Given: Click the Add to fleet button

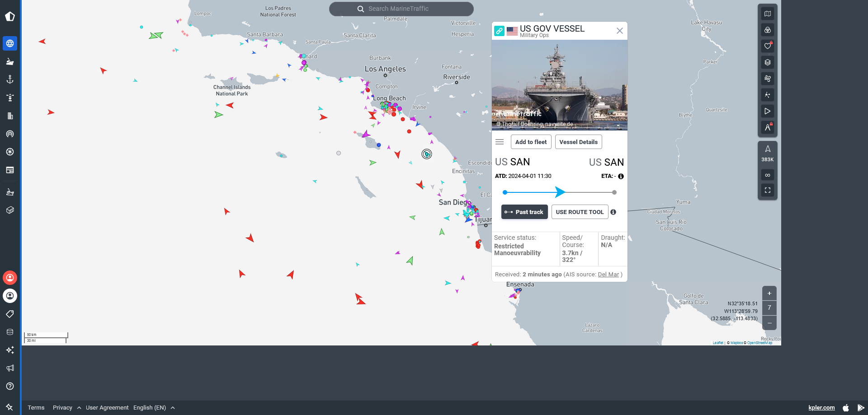Looking at the screenshot, I should [531, 142].
